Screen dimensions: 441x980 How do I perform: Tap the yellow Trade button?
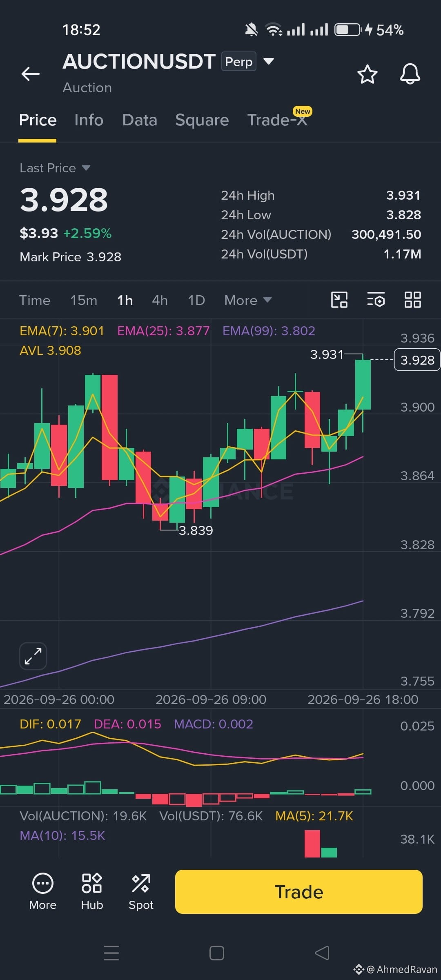pos(299,892)
